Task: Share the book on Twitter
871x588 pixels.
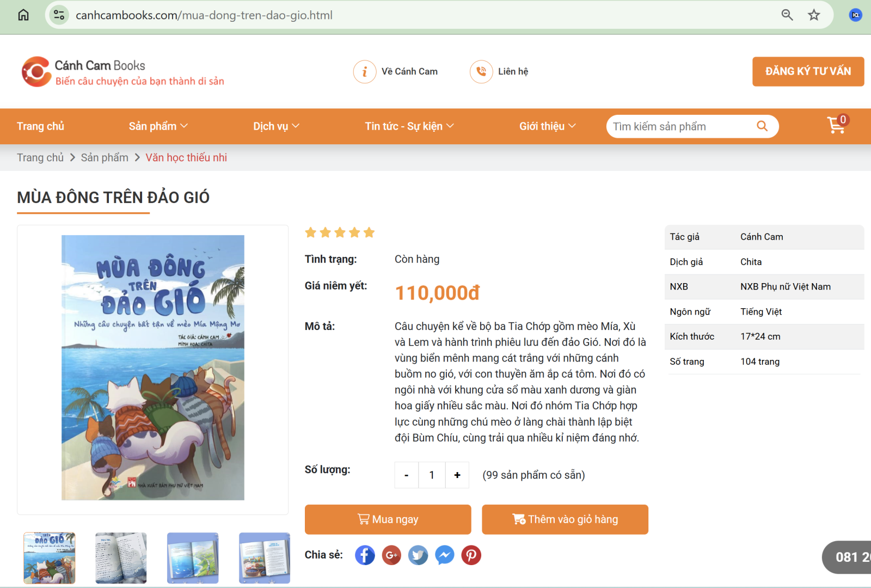Action: pos(418,555)
